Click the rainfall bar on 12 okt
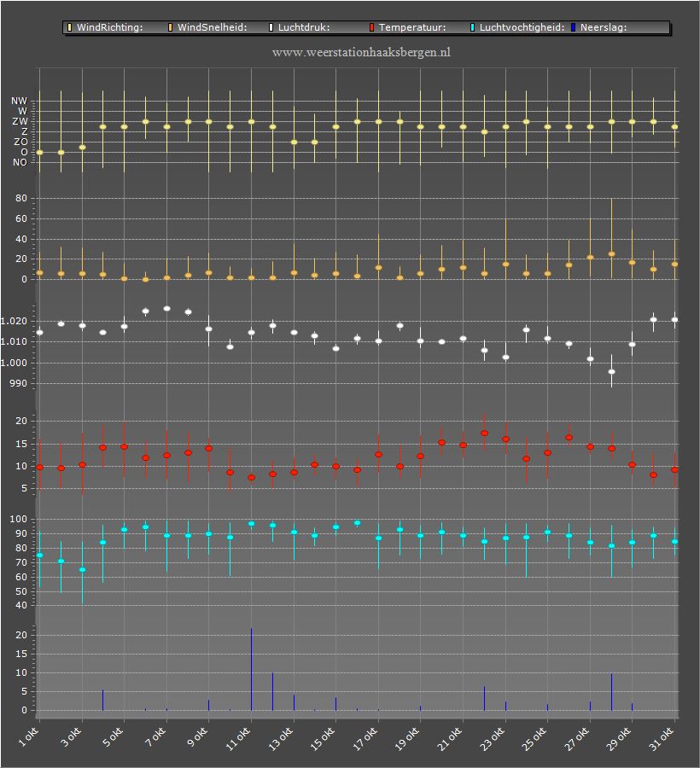The image size is (700, 768). [272, 691]
